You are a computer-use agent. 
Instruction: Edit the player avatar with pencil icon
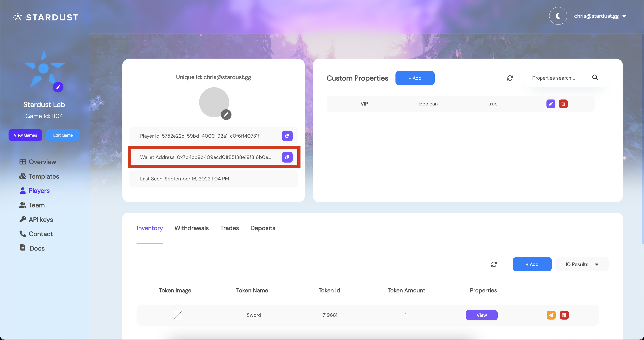[226, 114]
